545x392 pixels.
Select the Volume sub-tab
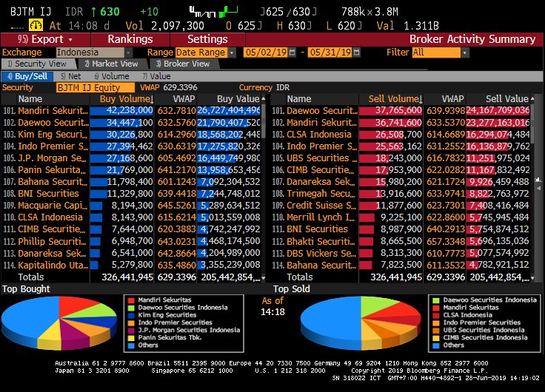pyautogui.click(x=112, y=76)
